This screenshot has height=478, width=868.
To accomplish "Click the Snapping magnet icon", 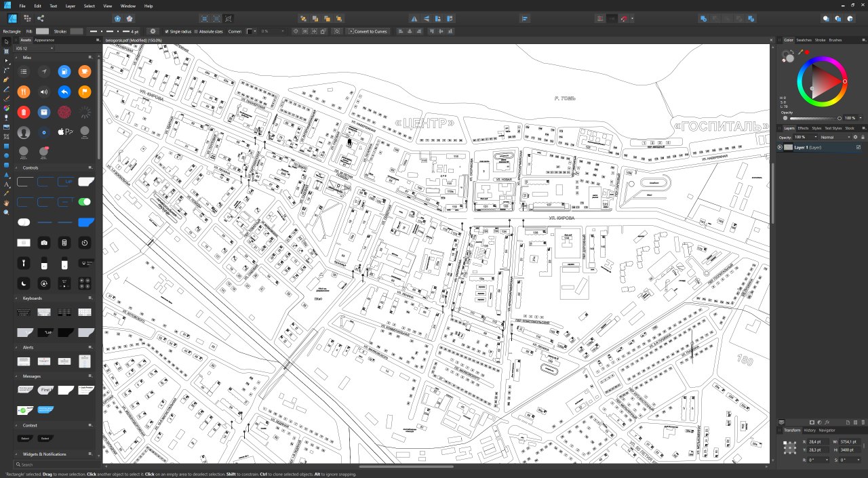I will (625, 18).
